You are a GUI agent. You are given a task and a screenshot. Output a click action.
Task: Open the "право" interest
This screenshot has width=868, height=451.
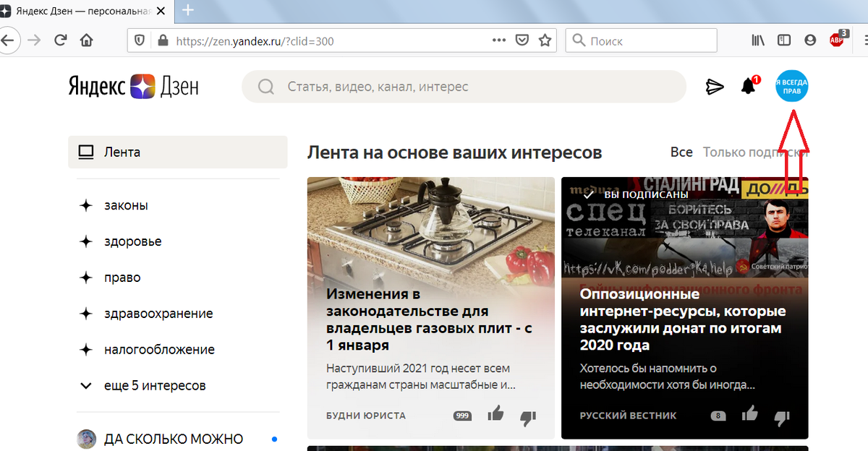(122, 278)
